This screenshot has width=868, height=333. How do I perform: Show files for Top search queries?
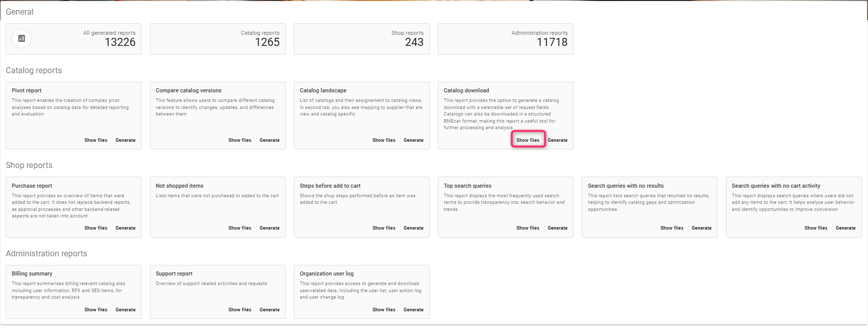[528, 228]
